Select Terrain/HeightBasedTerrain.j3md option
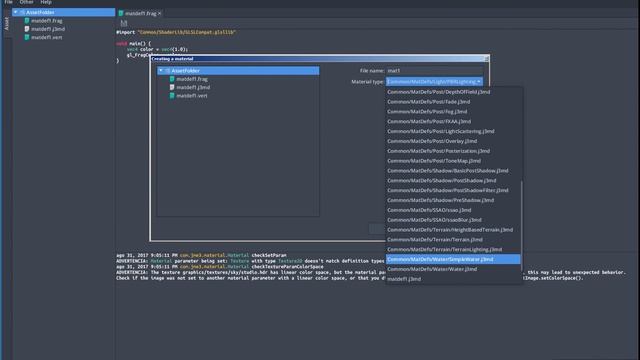Viewport: 640px width, 360px height. point(453,229)
